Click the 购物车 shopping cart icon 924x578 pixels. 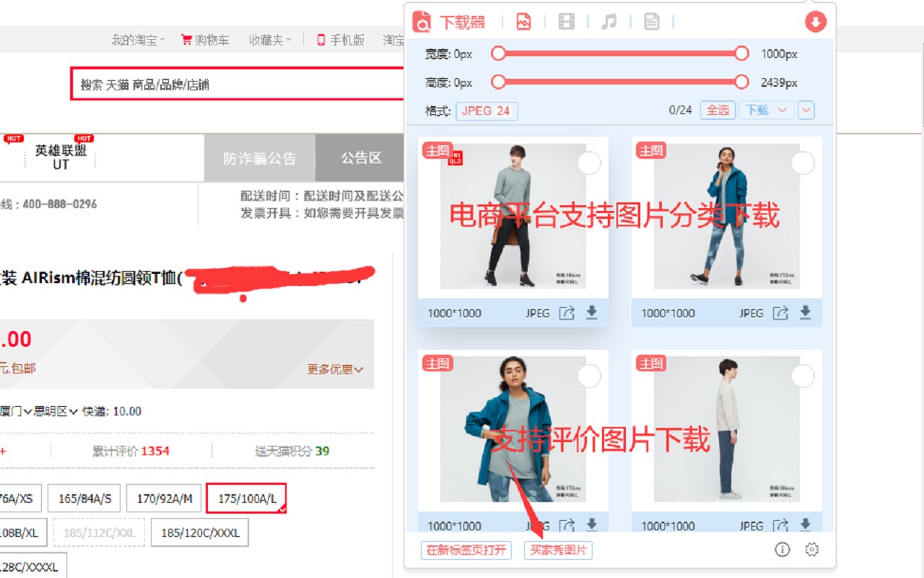(186, 40)
